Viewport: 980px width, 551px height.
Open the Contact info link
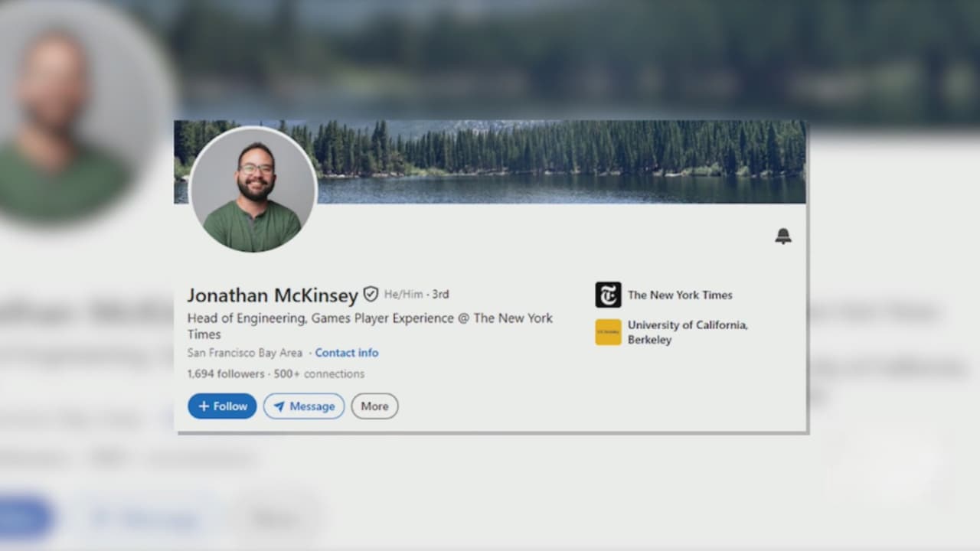pyautogui.click(x=347, y=353)
